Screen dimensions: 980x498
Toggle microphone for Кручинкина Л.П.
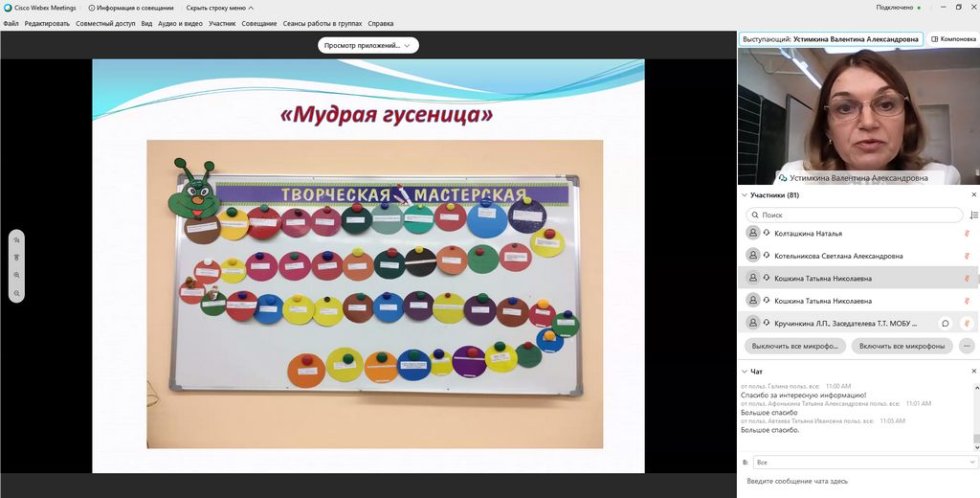967,324
